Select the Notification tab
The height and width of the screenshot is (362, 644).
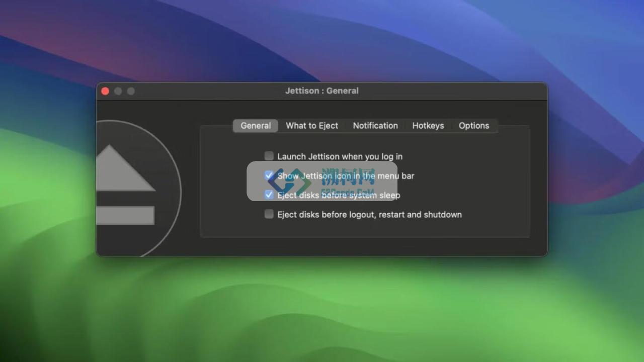point(375,126)
